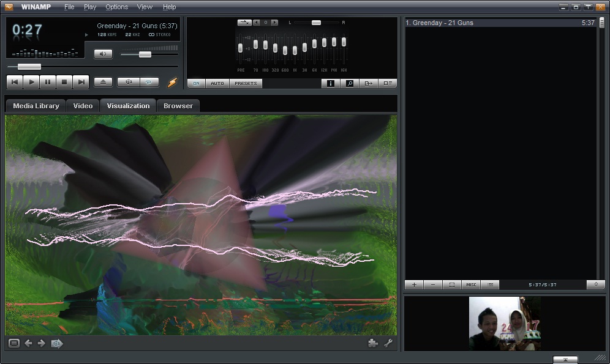The image size is (610, 364).
Task: Open the Options menu
Action: (x=116, y=7)
